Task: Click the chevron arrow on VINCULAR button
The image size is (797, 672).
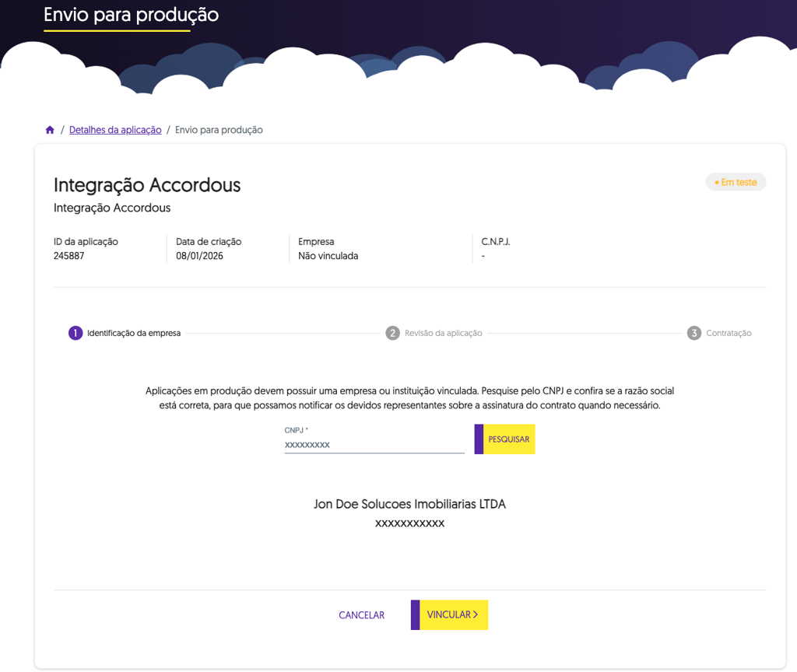Action: click(x=476, y=614)
